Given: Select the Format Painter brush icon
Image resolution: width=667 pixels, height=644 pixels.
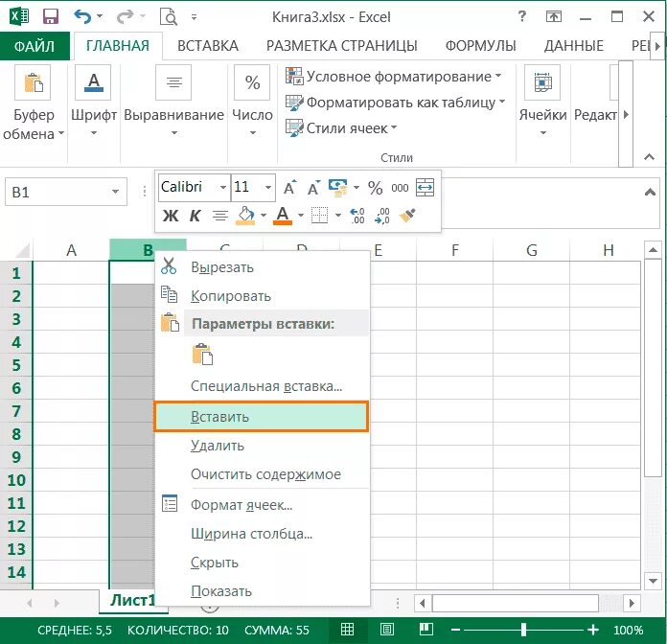Looking at the screenshot, I should pos(407,216).
